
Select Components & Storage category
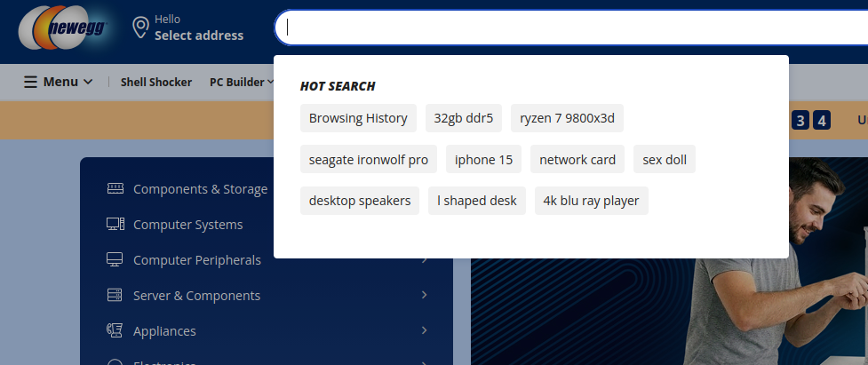(201, 189)
